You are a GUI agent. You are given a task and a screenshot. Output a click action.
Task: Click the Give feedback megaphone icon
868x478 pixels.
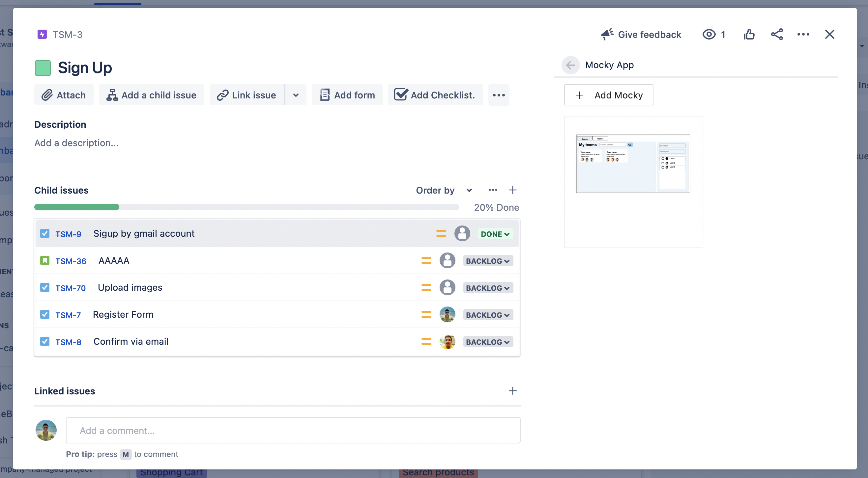pyautogui.click(x=607, y=34)
